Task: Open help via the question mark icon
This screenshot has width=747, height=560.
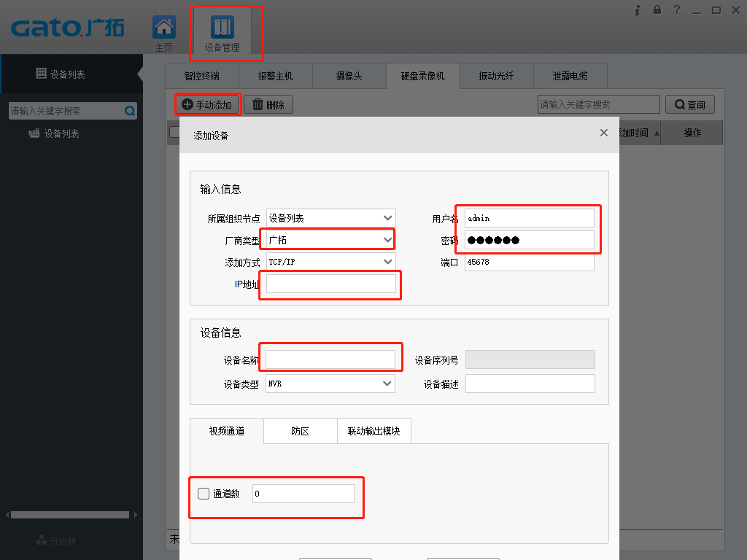Action: pos(676,10)
